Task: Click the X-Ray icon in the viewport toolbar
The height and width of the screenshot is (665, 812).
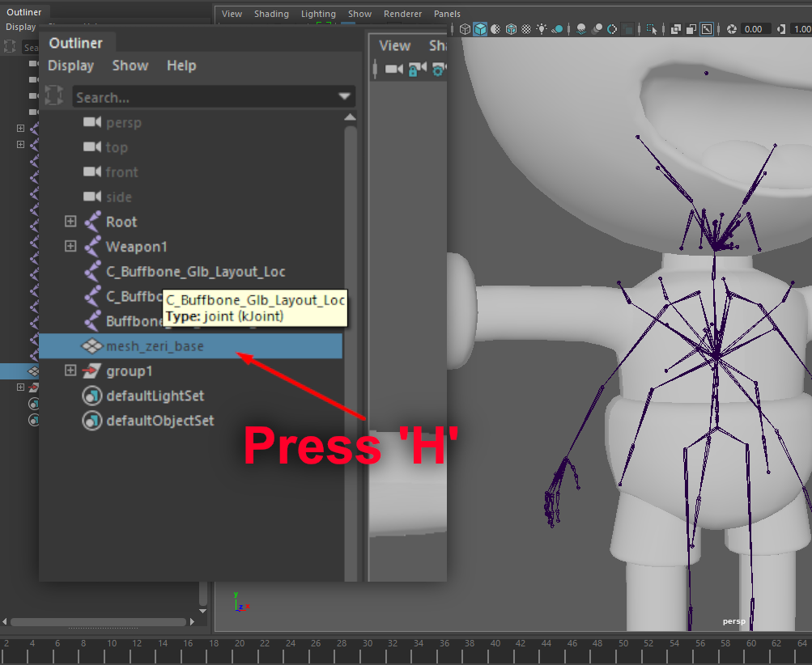Action: 676,29
